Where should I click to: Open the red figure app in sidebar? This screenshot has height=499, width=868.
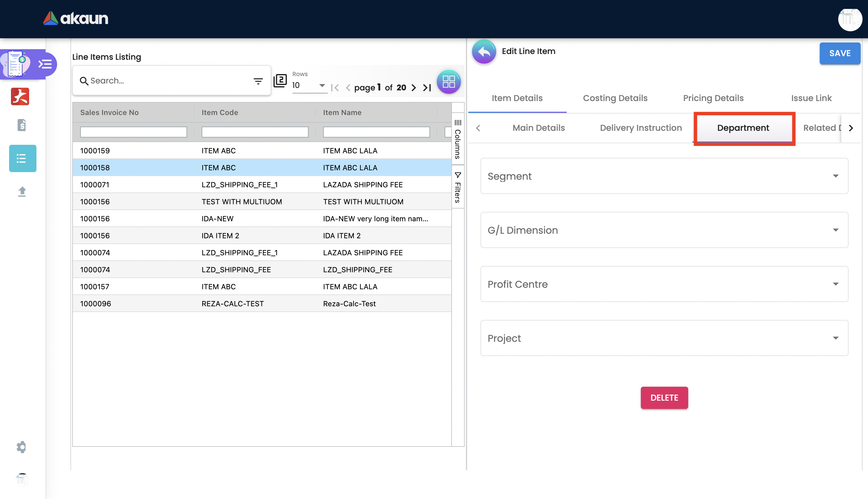(x=20, y=96)
